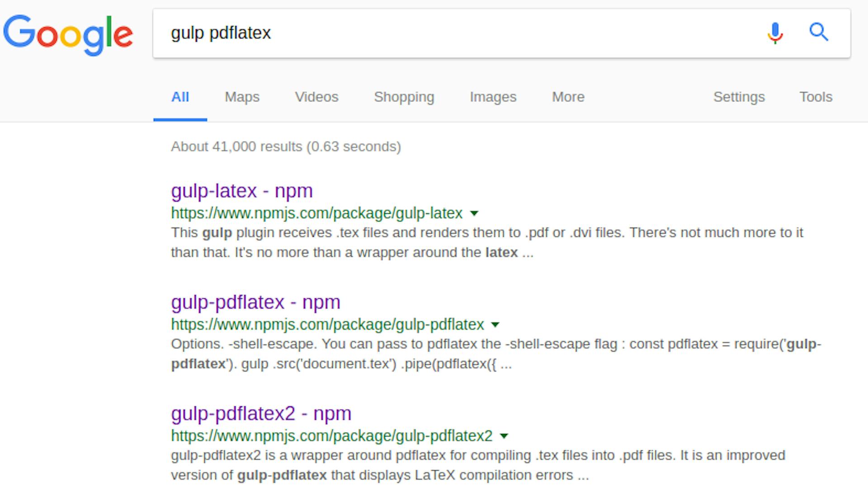Open the gulp-latex npm package link
The width and height of the screenshot is (868, 493).
tap(241, 191)
